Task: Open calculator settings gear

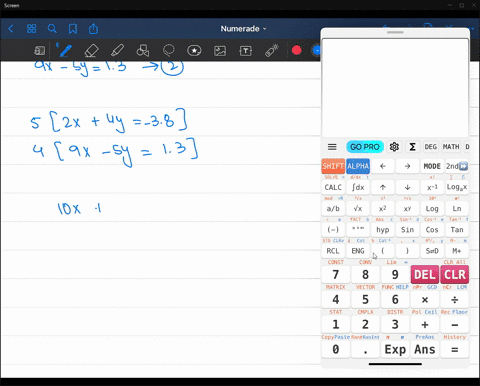Action: pos(394,147)
